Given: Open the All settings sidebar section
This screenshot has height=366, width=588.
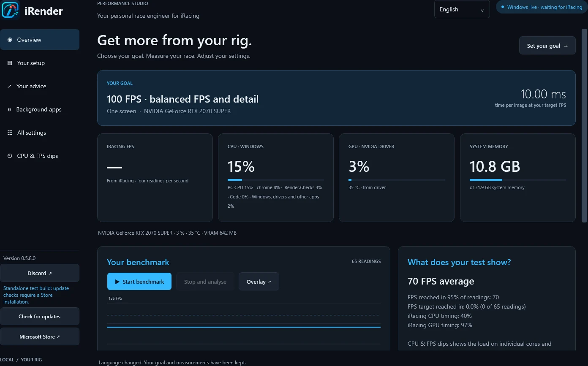Looking at the screenshot, I should tap(40, 133).
